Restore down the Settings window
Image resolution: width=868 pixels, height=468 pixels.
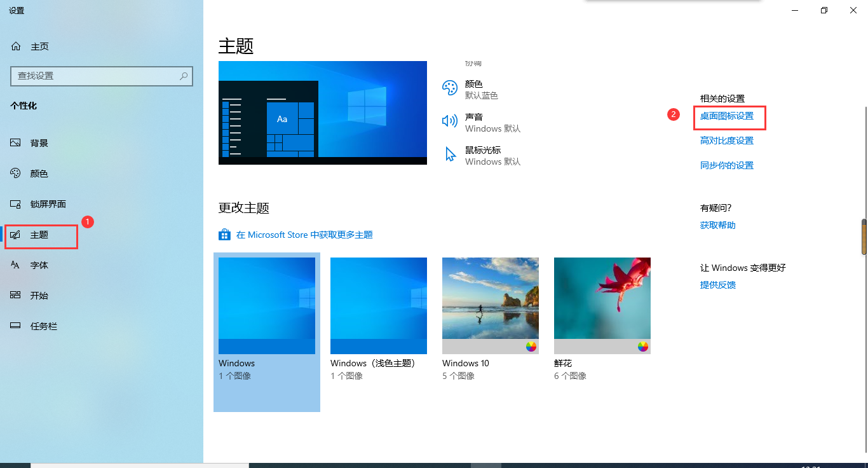[824, 10]
